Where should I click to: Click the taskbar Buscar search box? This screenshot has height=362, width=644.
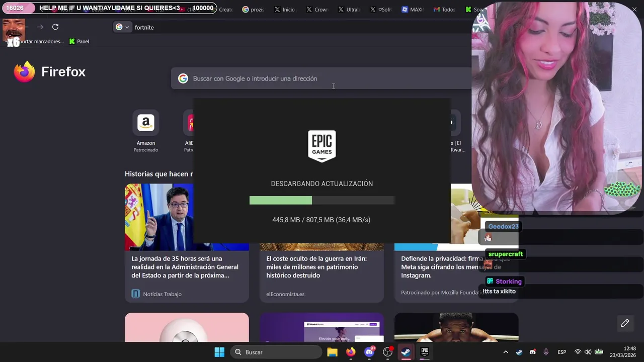tap(276, 352)
